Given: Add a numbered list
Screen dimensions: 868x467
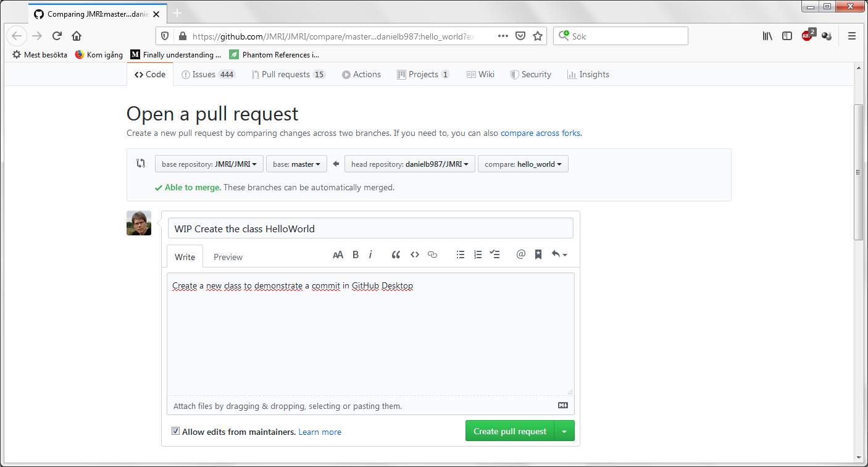Looking at the screenshot, I should (477, 255).
